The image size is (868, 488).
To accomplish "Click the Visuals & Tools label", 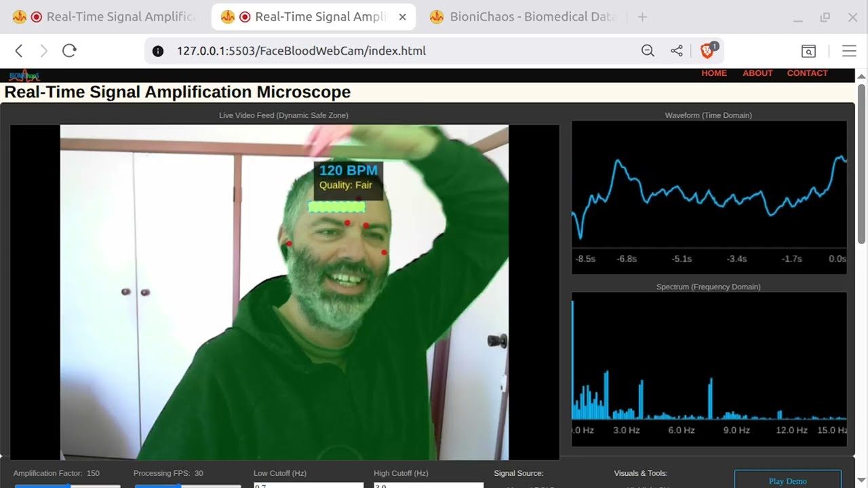I will (x=641, y=473).
